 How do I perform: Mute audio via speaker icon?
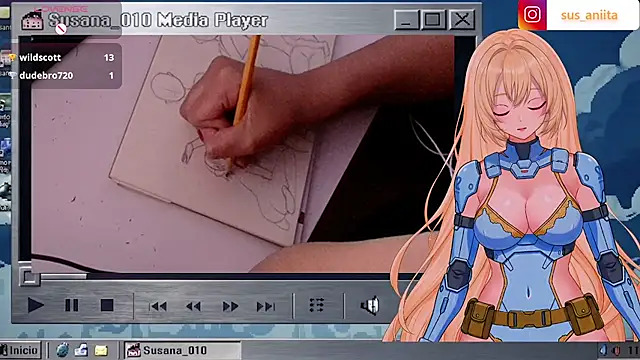(370, 305)
